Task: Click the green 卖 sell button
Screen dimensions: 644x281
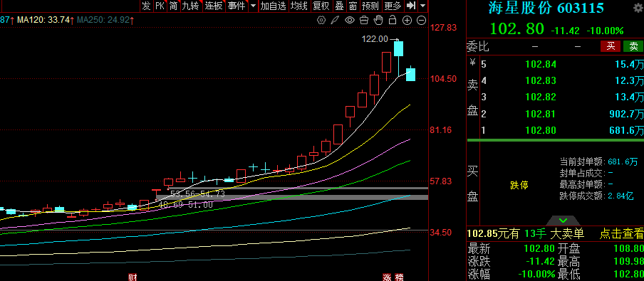Action: [633, 46]
